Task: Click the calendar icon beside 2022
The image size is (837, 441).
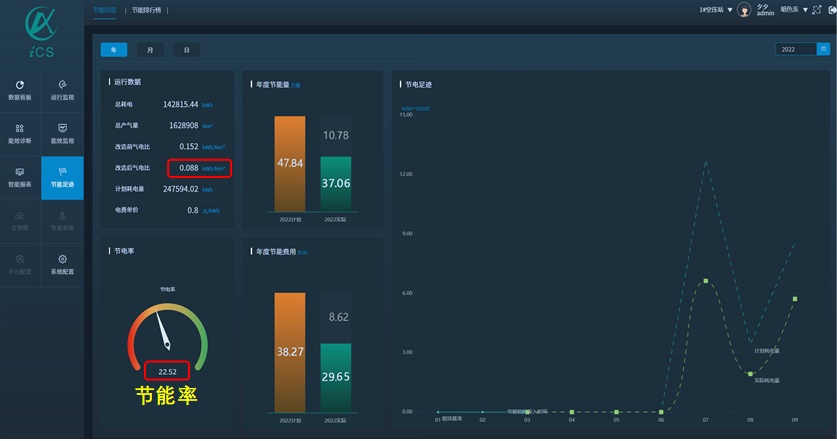Action: [821, 49]
